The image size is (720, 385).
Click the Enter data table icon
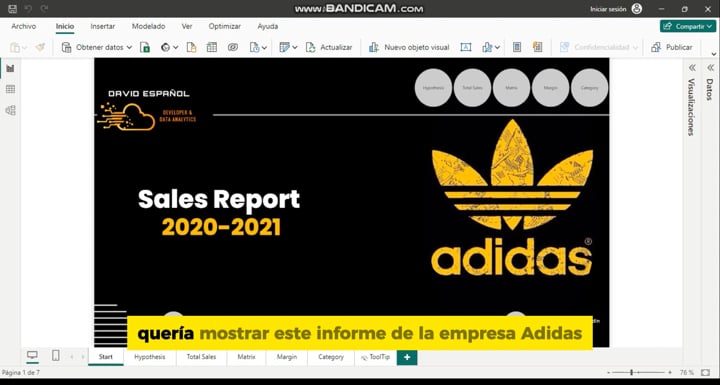(x=212, y=47)
